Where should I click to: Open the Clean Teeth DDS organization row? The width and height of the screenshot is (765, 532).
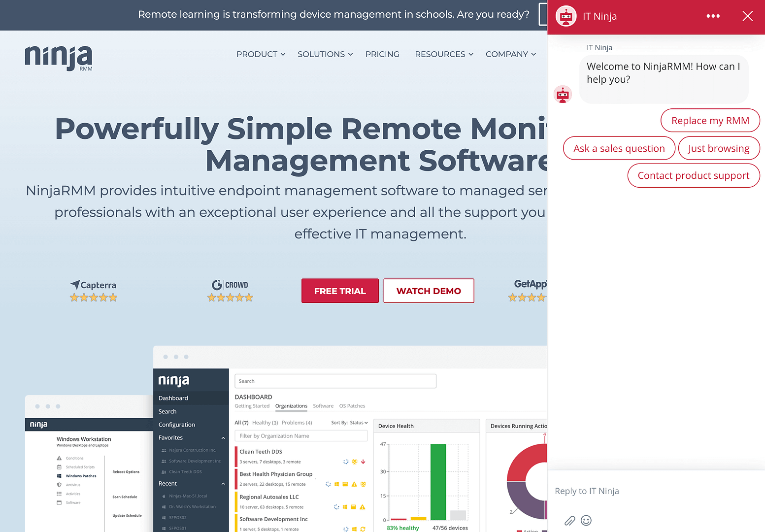(x=301, y=456)
